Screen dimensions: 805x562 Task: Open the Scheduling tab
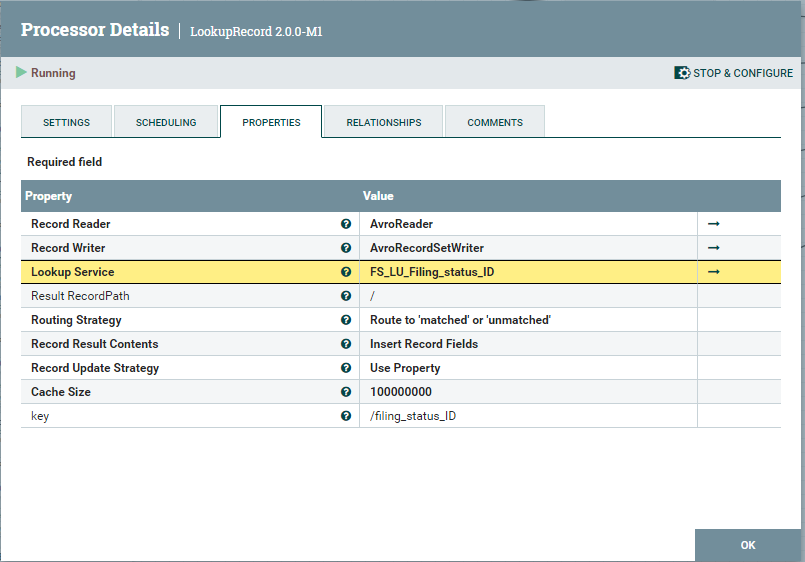pos(166,122)
